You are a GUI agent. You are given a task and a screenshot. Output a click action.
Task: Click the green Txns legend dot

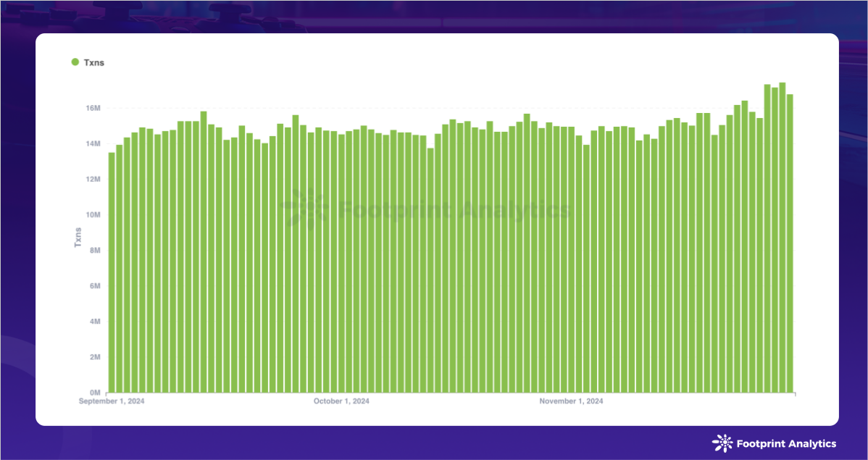[x=75, y=62]
